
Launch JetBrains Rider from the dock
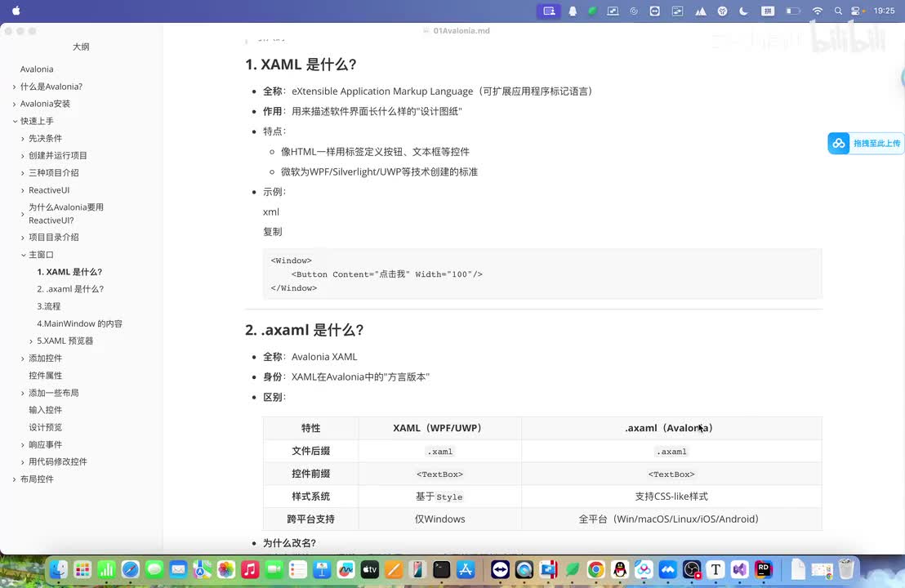[764, 570]
